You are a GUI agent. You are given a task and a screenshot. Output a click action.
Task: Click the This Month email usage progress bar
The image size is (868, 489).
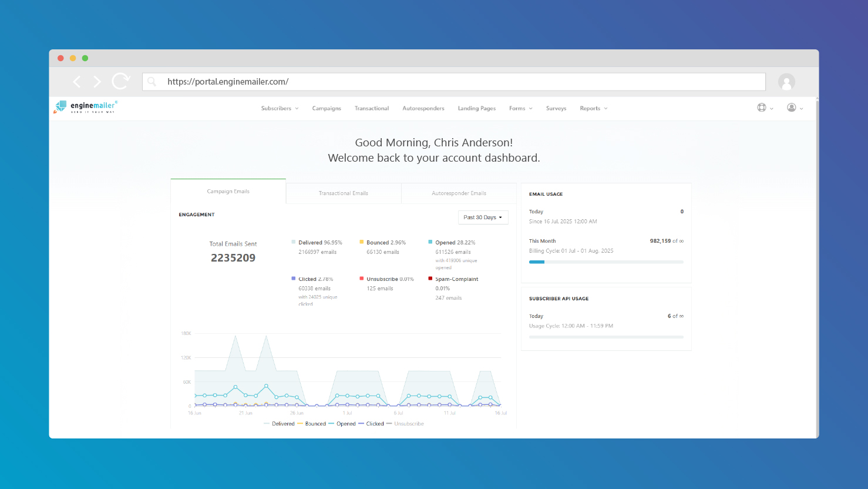[x=606, y=262]
